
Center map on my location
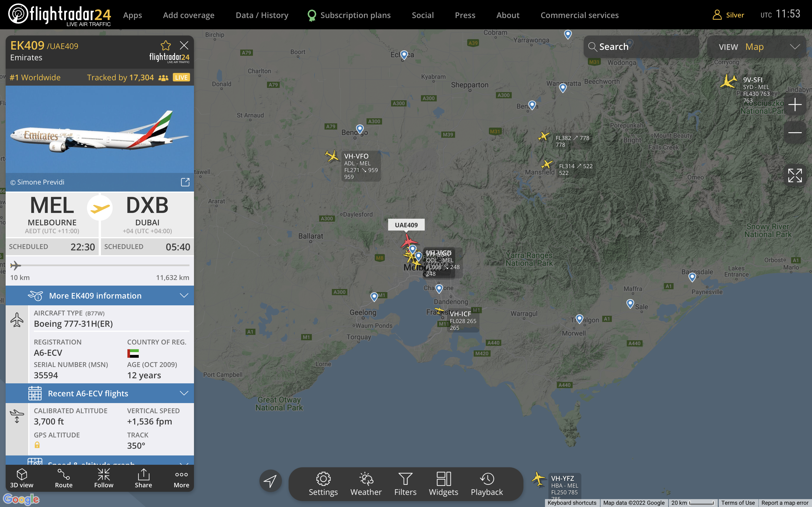pos(270,481)
